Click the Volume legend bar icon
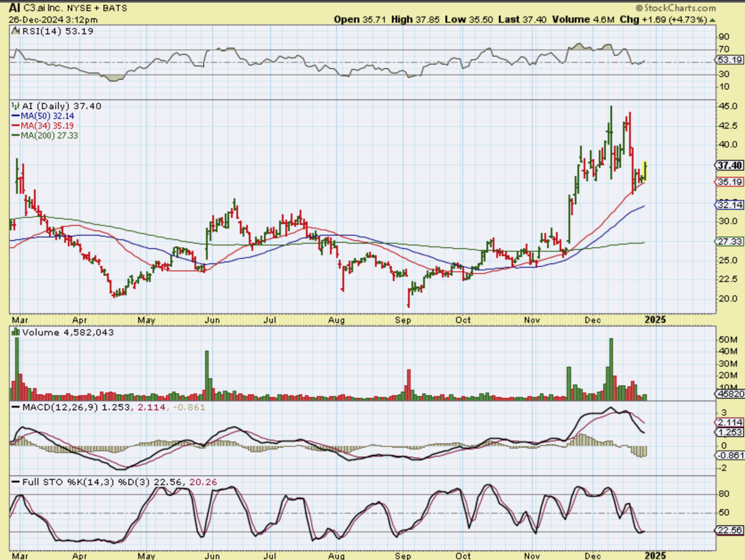 click(16, 332)
